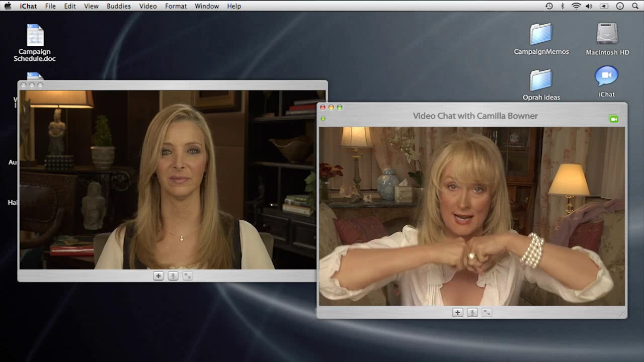Click the resize grip of Camilla Bowner window
The image size is (644, 362).
pyautogui.click(x=622, y=314)
